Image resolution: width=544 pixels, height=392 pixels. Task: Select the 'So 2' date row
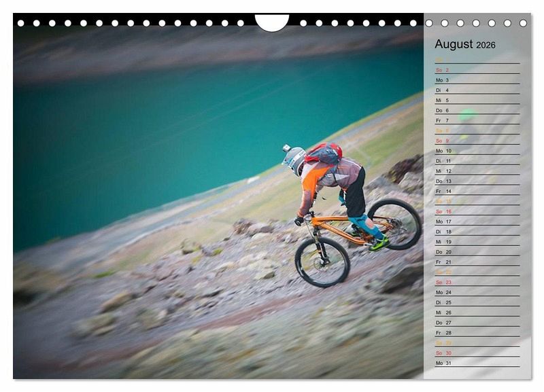[x=477, y=70]
